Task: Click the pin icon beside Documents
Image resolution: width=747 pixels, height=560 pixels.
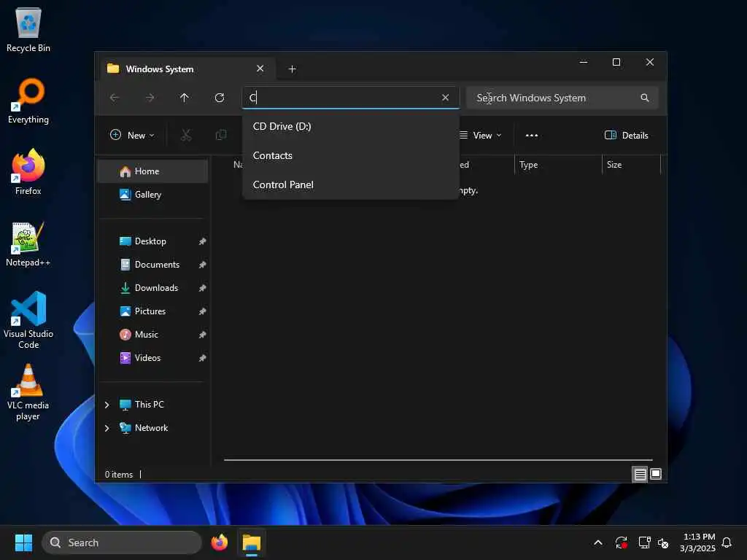Action: [203, 265]
